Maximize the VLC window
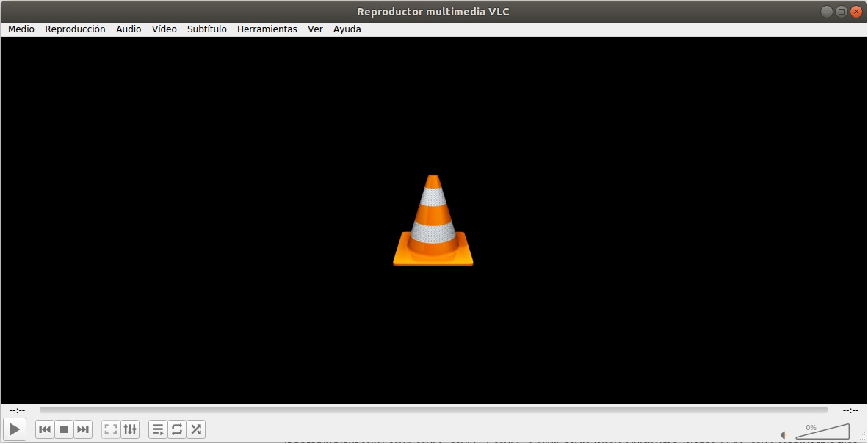 tap(842, 12)
